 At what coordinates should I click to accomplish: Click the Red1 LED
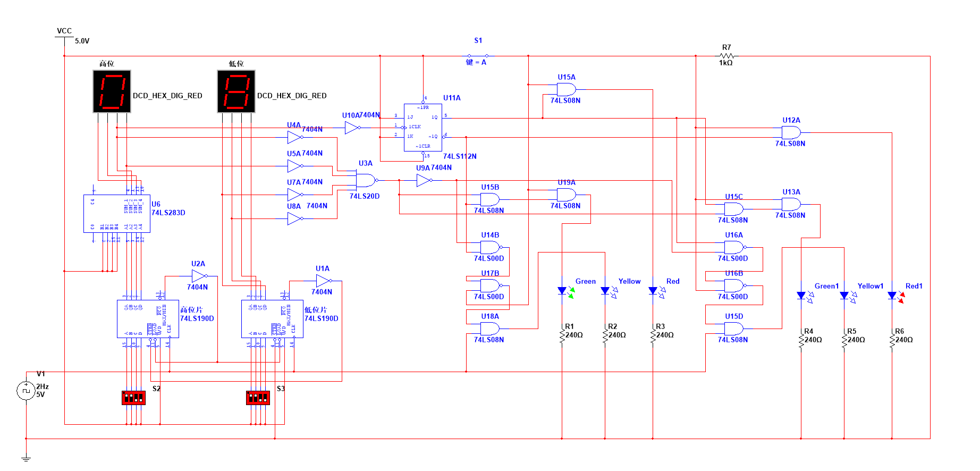click(897, 296)
